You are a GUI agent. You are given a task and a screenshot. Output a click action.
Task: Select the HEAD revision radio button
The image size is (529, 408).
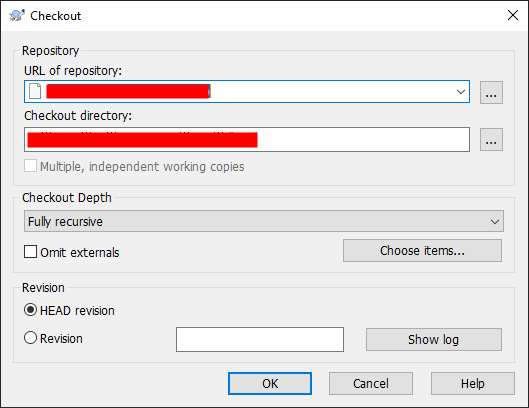point(30,310)
